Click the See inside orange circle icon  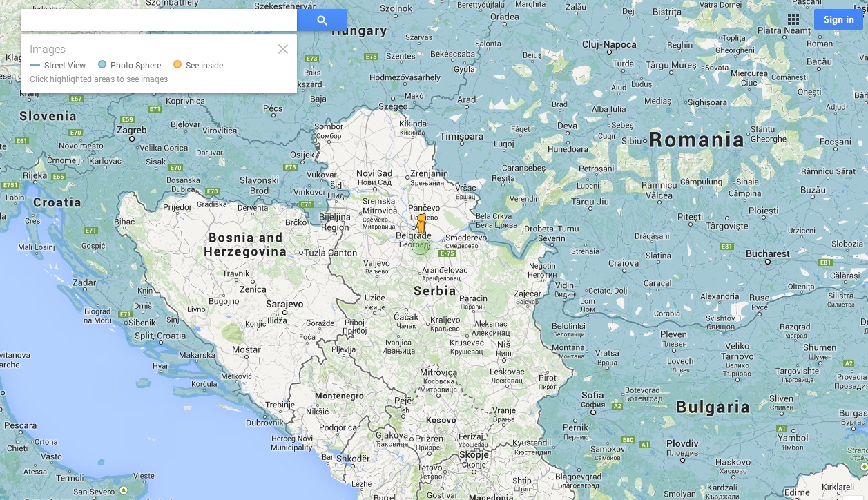[177, 65]
